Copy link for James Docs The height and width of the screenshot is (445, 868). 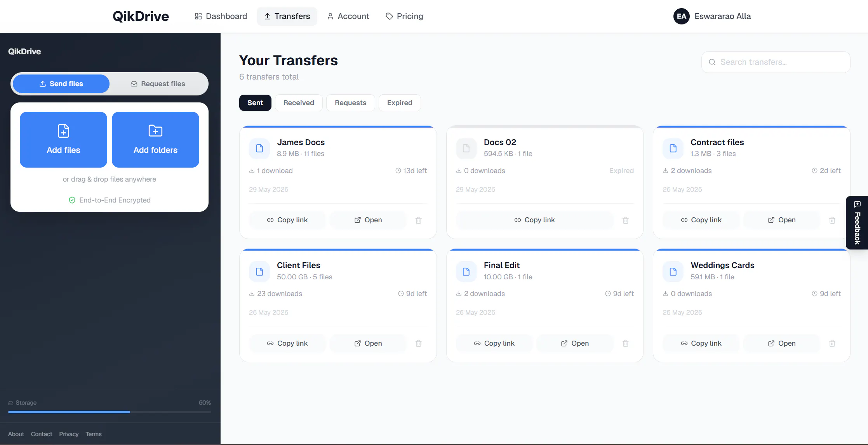(x=287, y=220)
